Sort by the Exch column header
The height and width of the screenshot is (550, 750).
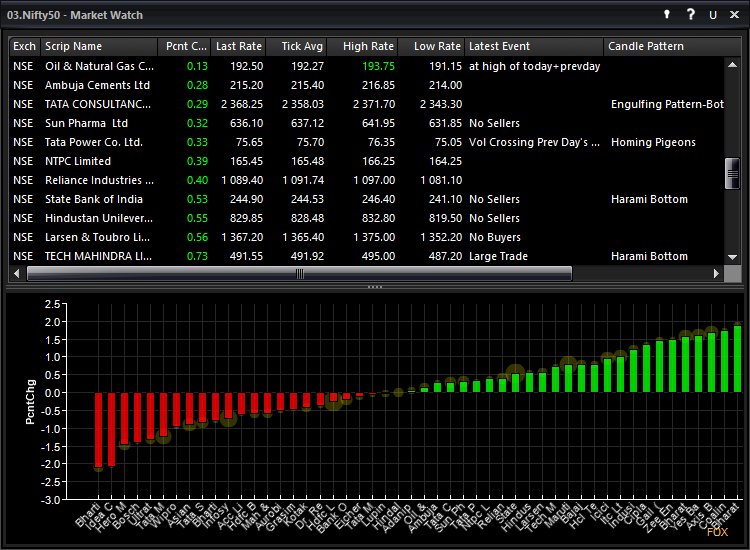pos(24,46)
